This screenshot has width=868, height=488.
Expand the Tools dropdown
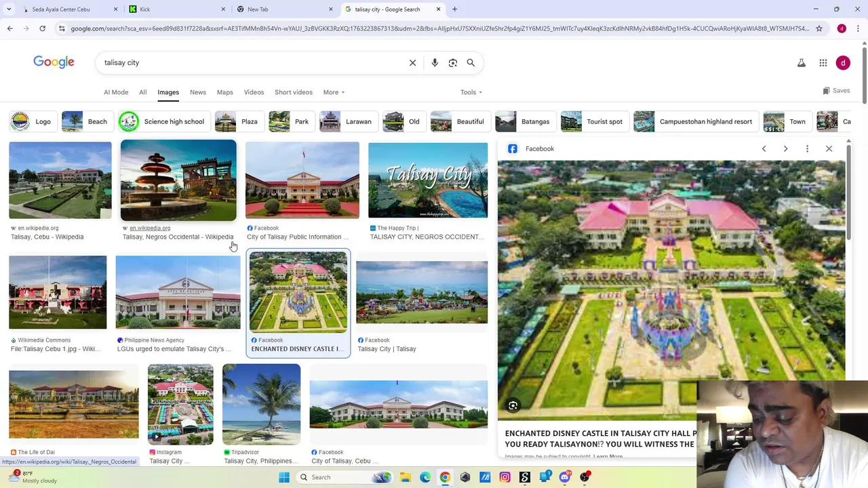tap(471, 92)
